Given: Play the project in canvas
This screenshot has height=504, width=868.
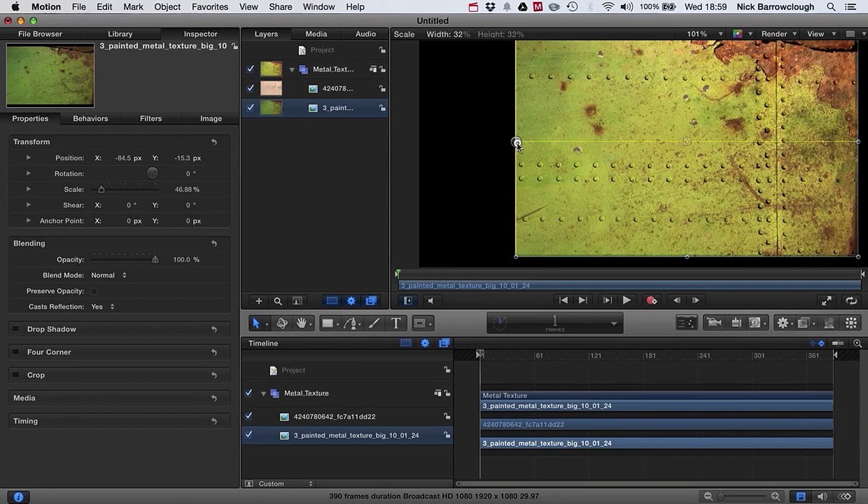Looking at the screenshot, I should (626, 300).
